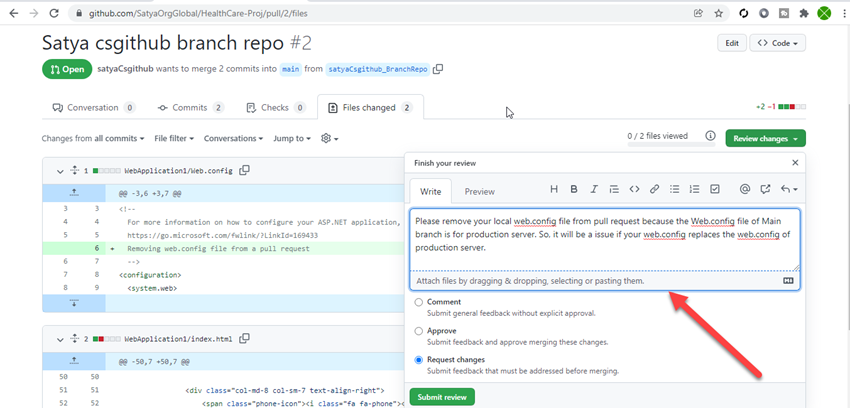The width and height of the screenshot is (850, 408).
Task: Open the Changes from all commits dropdown
Action: pos(93,139)
